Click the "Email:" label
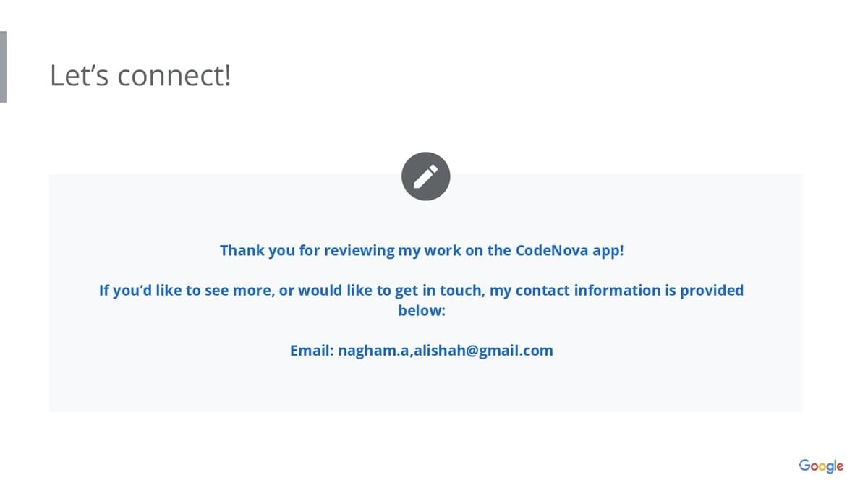868x488 pixels. 312,351
